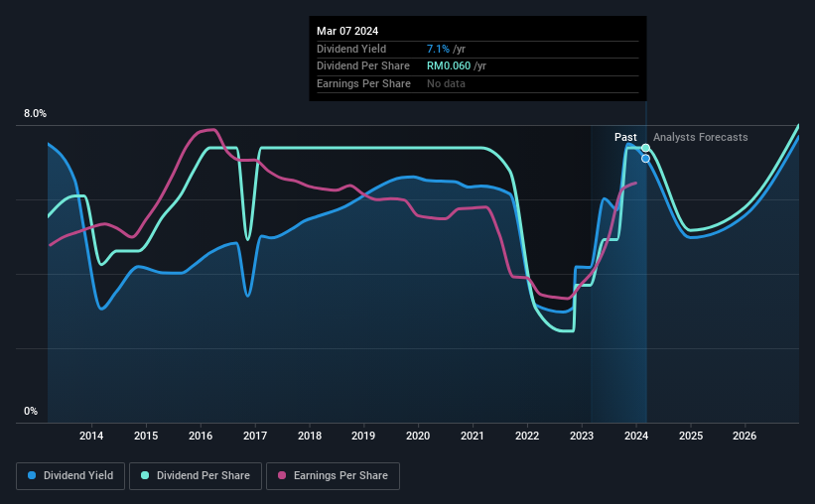Click the 2024 x-axis label
The width and height of the screenshot is (815, 504).
636,436
